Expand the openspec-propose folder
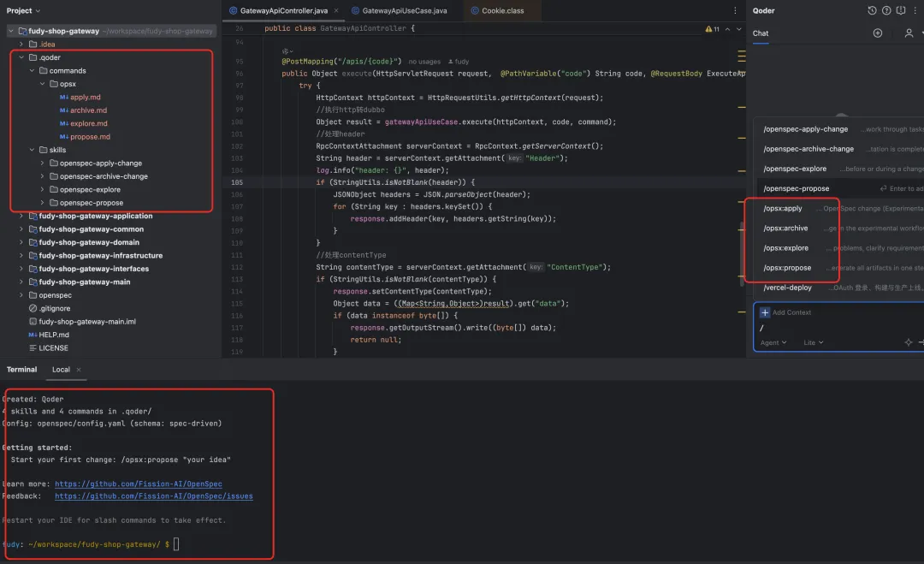 [x=43, y=203]
